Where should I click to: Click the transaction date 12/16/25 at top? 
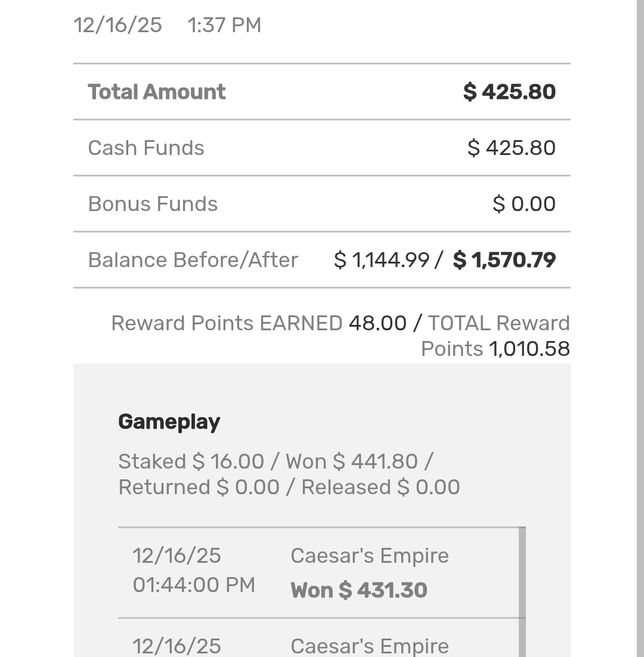click(x=117, y=25)
